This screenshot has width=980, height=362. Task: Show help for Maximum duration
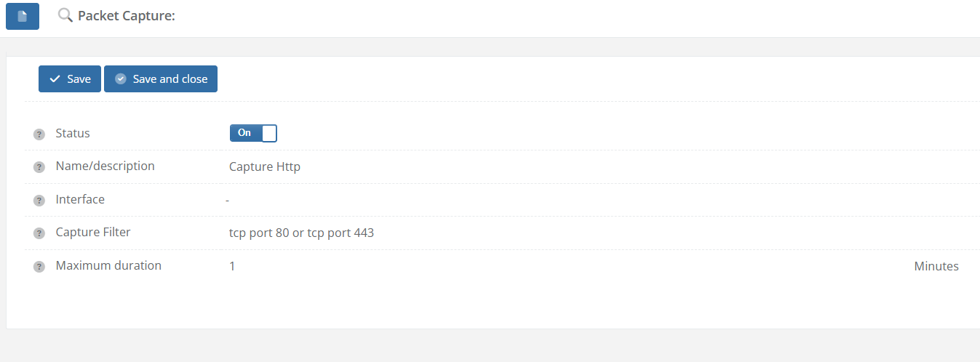[x=39, y=267]
